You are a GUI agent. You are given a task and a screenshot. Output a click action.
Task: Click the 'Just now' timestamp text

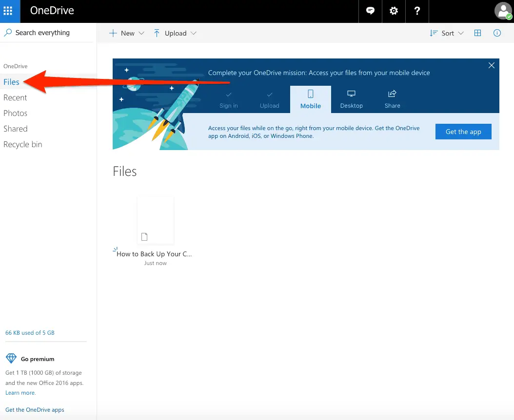(x=156, y=263)
